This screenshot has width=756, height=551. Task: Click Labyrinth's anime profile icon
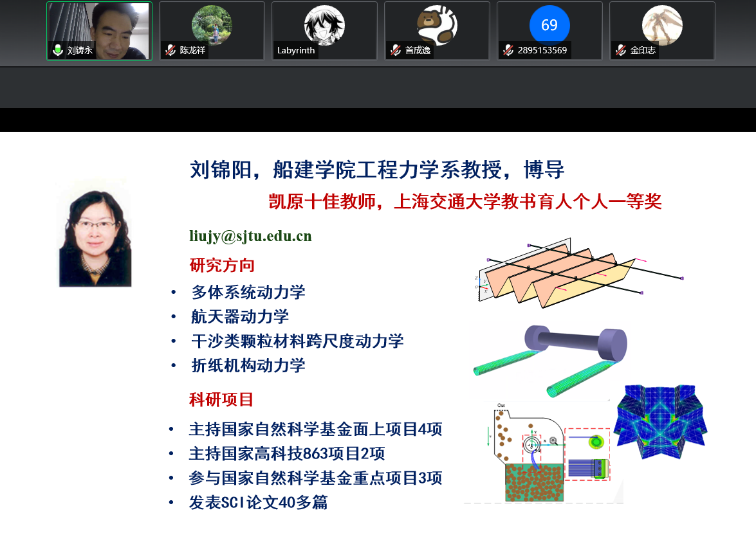pos(324,26)
